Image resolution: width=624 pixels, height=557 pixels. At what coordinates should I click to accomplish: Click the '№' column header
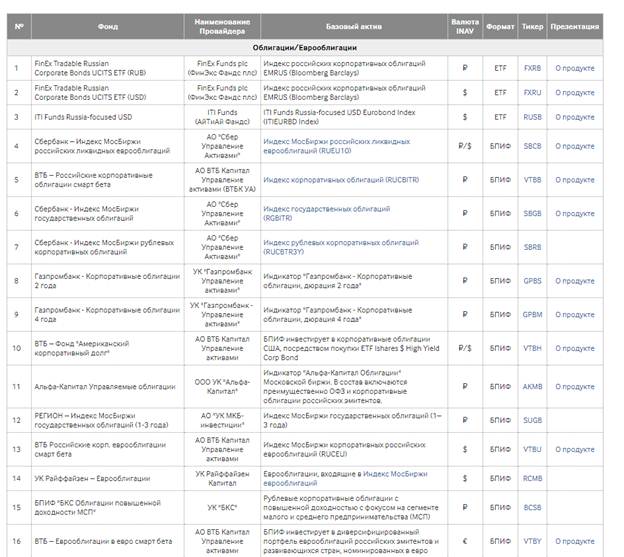pyautogui.click(x=19, y=27)
